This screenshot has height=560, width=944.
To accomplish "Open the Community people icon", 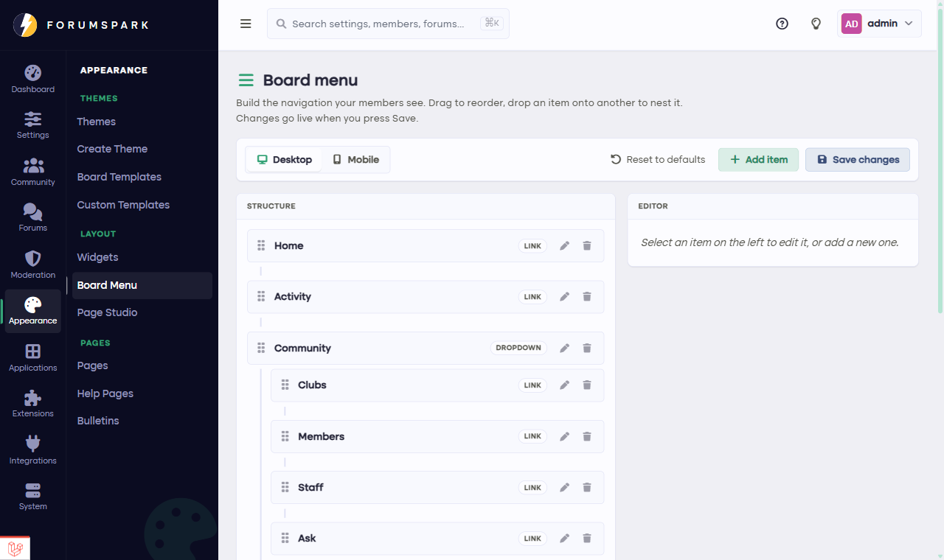I will (33, 166).
